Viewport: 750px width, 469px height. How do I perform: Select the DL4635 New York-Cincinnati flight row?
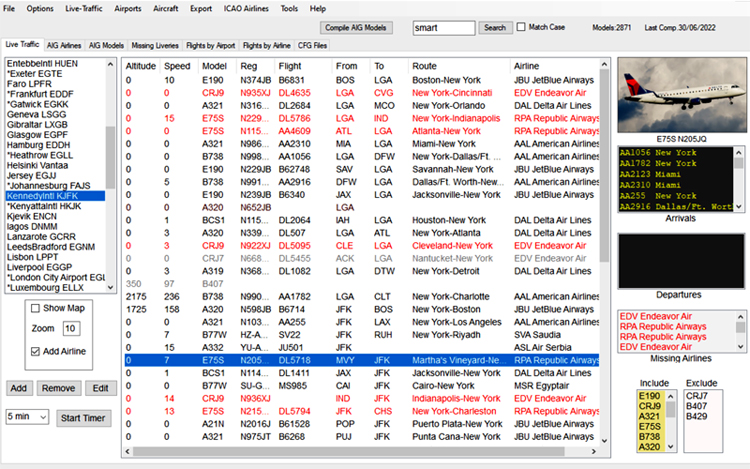pos(362,93)
